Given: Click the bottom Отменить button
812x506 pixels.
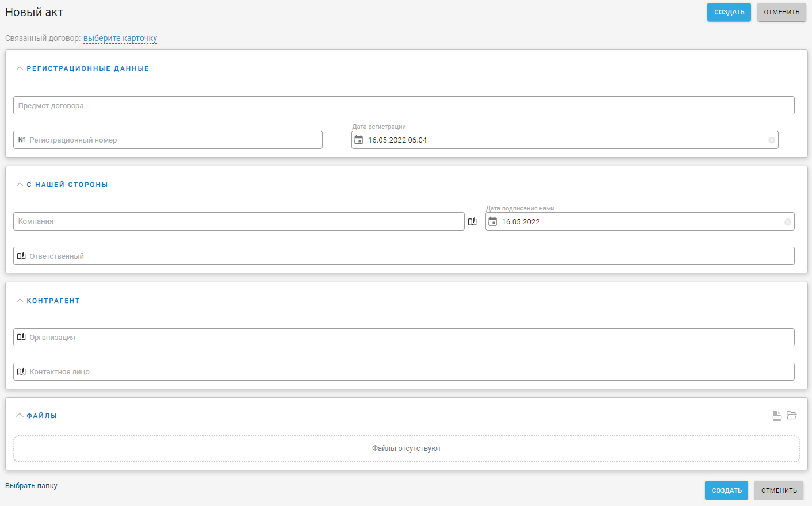Looking at the screenshot, I should [779, 490].
